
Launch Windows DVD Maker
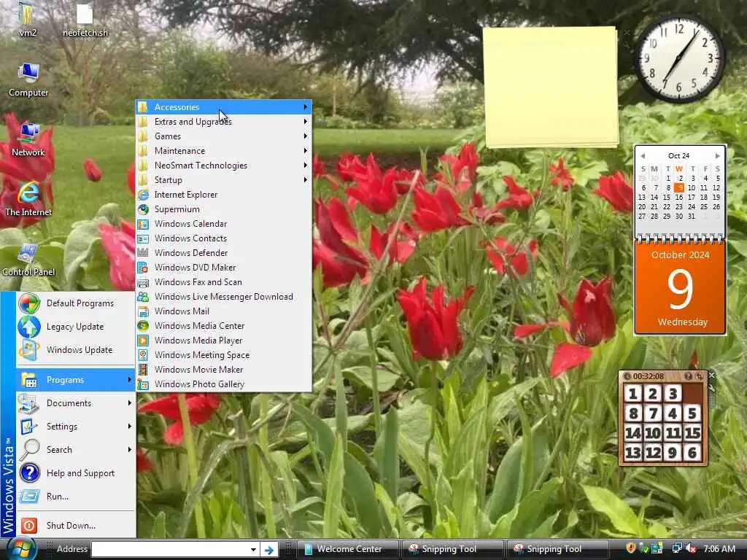(x=224, y=268)
